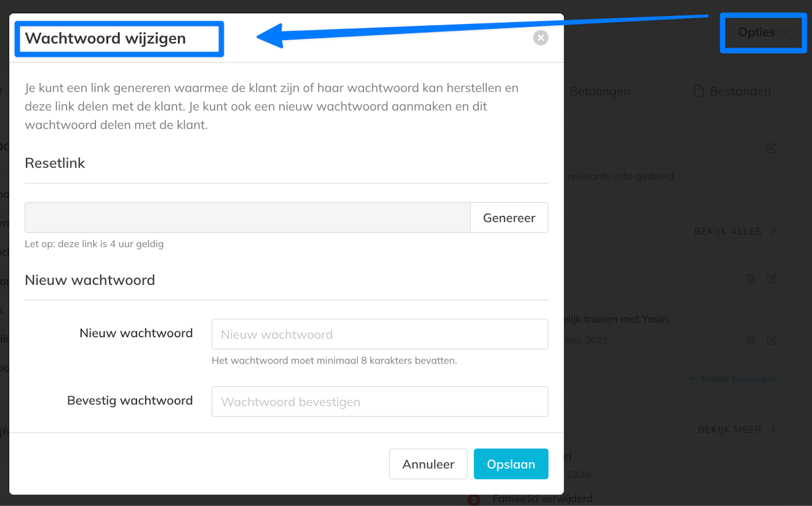
Task: Close the Wachtwoord wijzigen dialog
Action: 540,38
